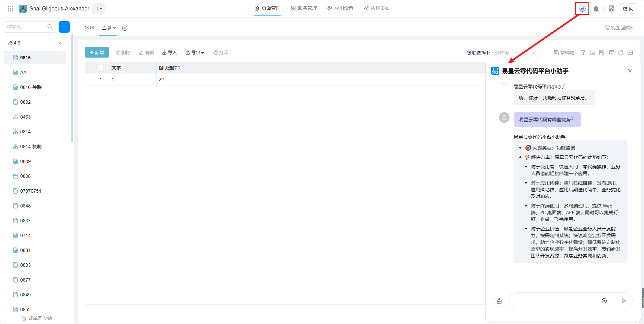
Task: Click the notification bell icon
Action: point(596,9)
